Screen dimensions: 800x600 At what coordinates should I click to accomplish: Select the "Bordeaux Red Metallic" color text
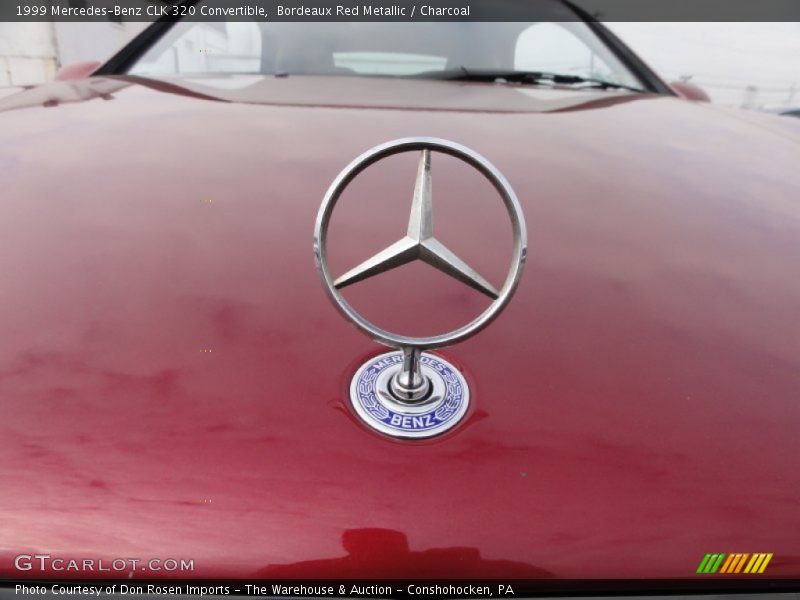point(341,11)
